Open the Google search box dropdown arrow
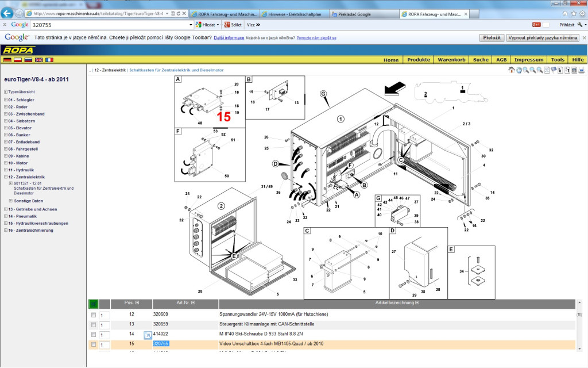 click(x=191, y=25)
